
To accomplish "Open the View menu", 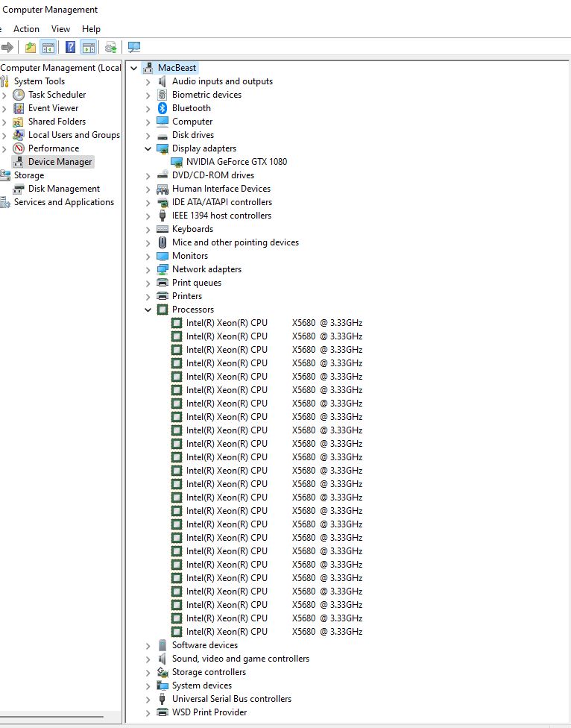I will pos(61,29).
